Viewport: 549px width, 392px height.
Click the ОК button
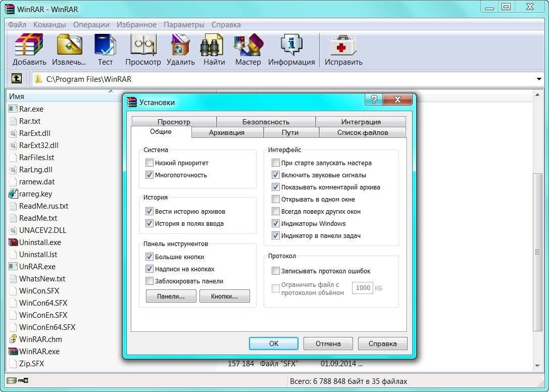[274, 344]
